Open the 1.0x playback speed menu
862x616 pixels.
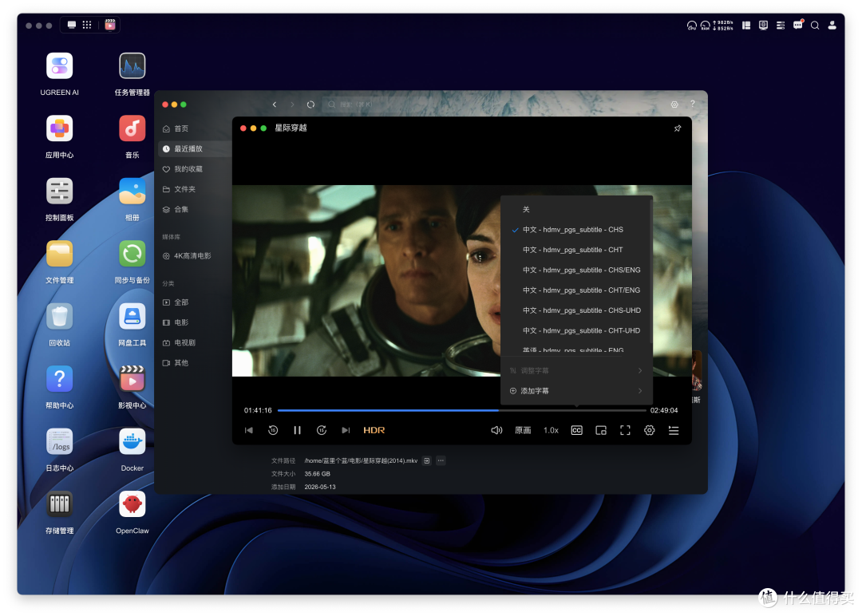[x=551, y=430]
